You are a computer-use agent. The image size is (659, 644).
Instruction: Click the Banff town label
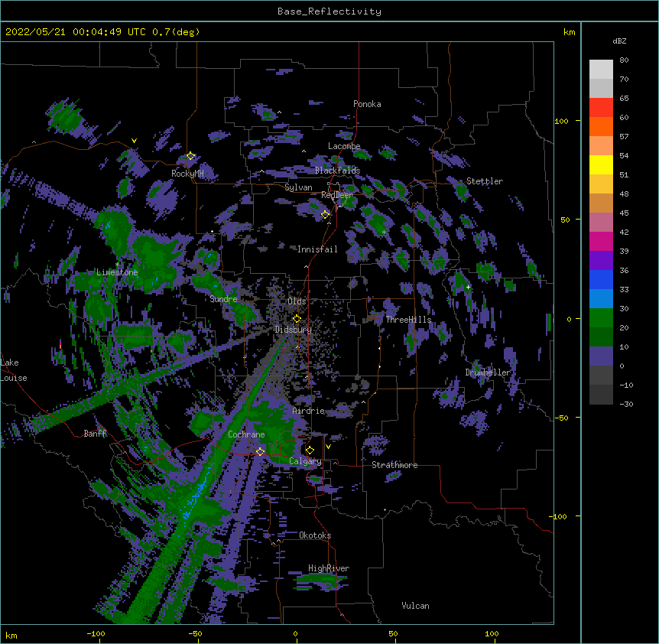95,434
